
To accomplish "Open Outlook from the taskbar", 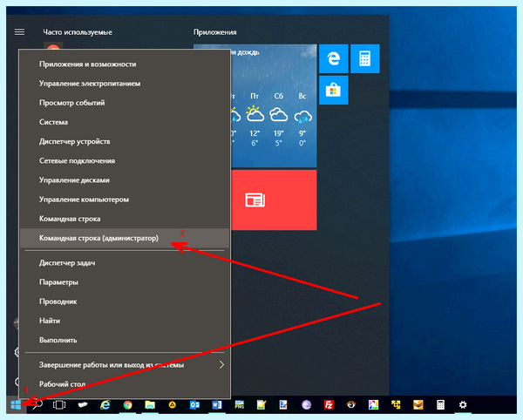I will (194, 404).
